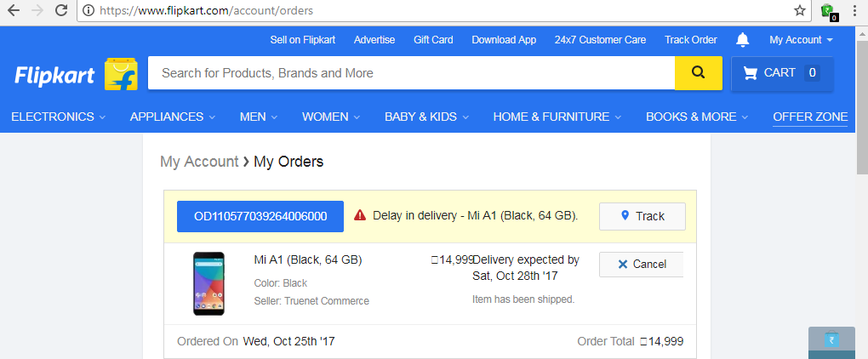This screenshot has width=868, height=359.
Task: Expand the Electronics category menu
Action: pos(58,117)
